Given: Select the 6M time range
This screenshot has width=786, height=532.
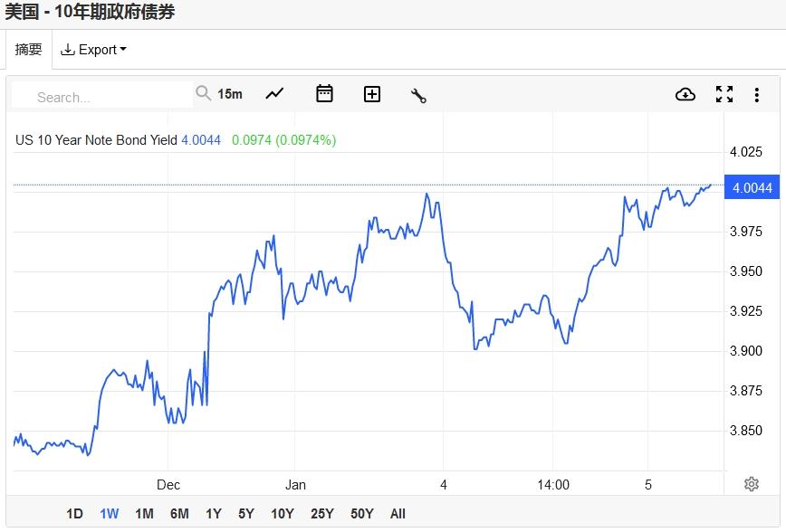Looking at the screenshot, I should tap(179, 514).
